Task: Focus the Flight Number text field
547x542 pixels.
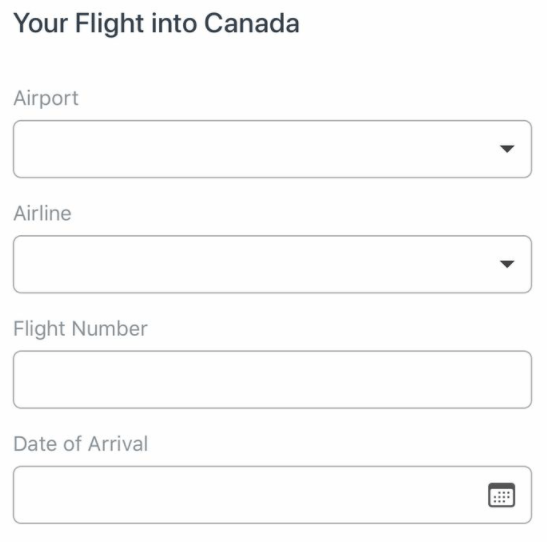Action: [x=272, y=379]
